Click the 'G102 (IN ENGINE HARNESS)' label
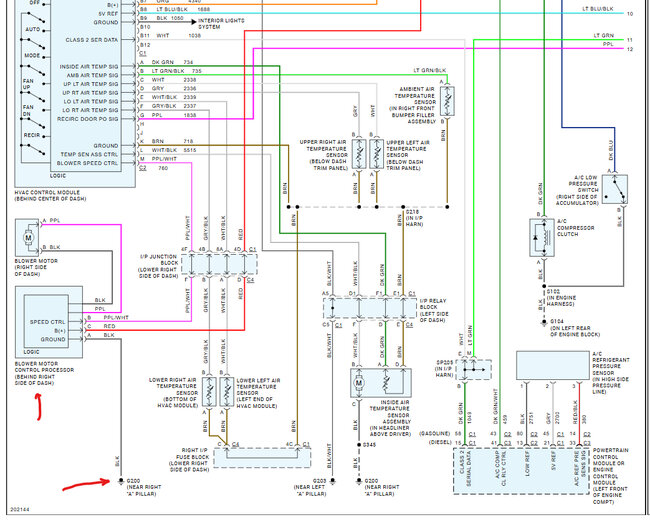 561,298
